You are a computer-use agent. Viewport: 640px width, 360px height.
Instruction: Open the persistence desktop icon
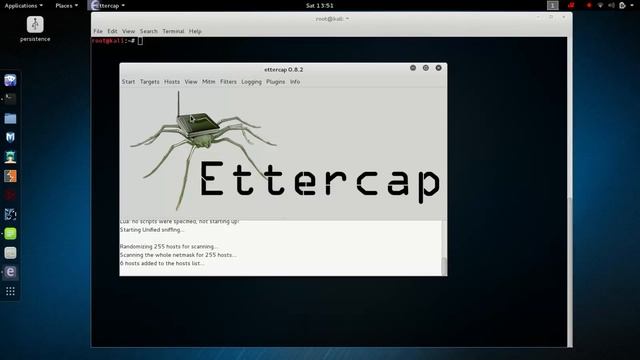35,29
